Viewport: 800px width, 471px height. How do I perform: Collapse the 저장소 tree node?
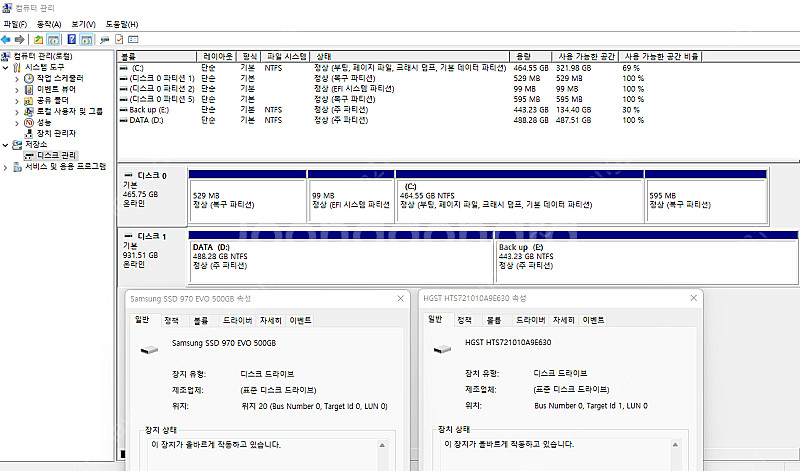click(x=5, y=145)
